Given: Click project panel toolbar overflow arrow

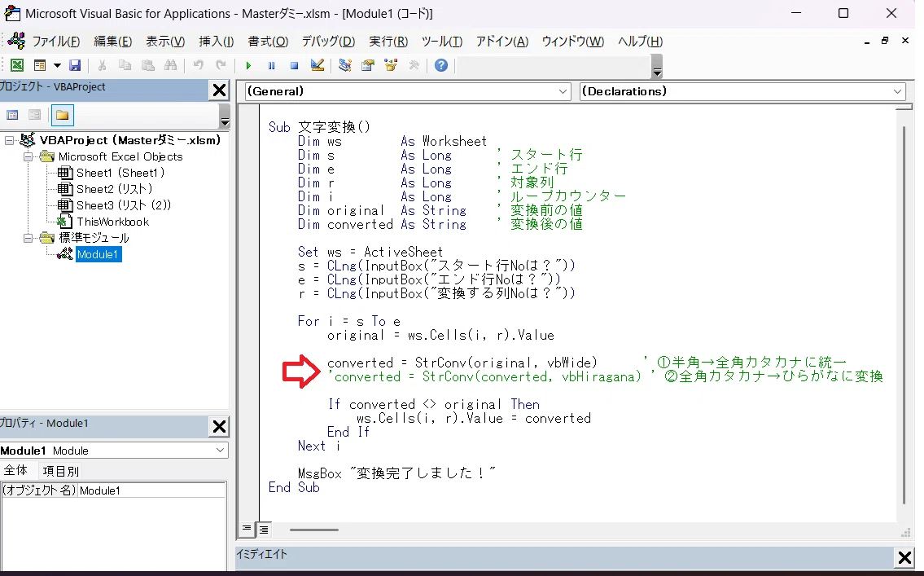Looking at the screenshot, I should (x=224, y=116).
